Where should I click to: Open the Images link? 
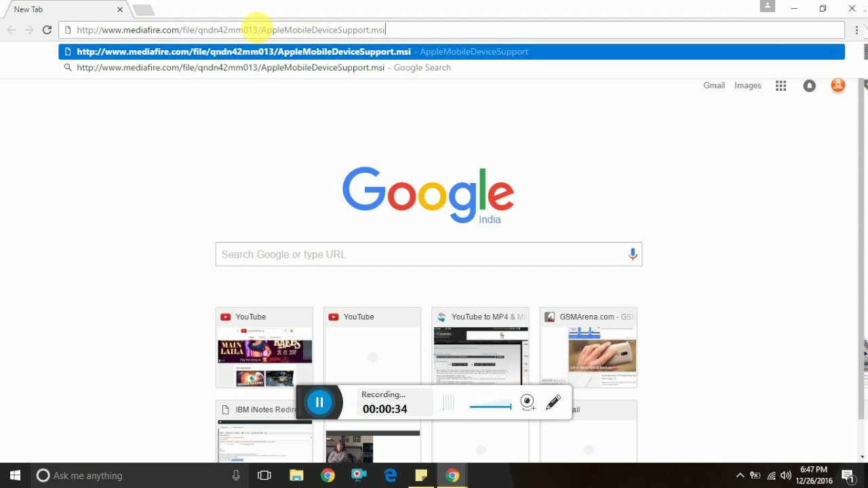pos(748,85)
